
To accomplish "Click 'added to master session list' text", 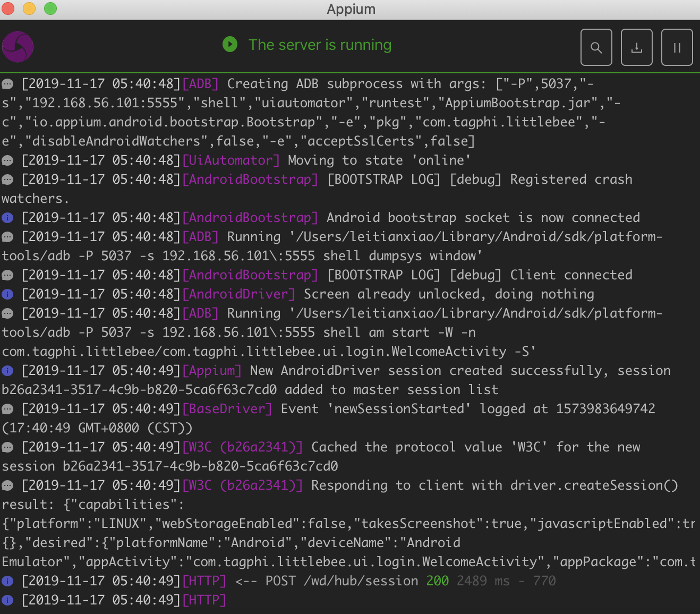I will click(x=392, y=390).
